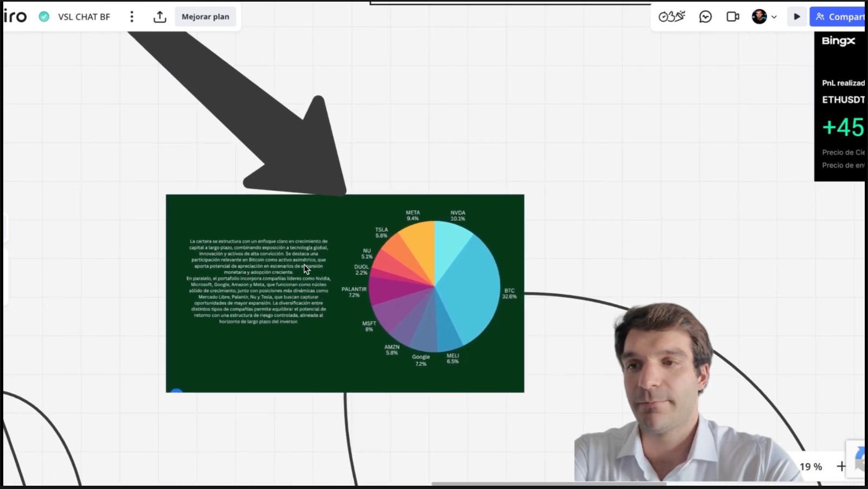Click the green verified check badge
The height and width of the screenshot is (489, 868).
44,17
